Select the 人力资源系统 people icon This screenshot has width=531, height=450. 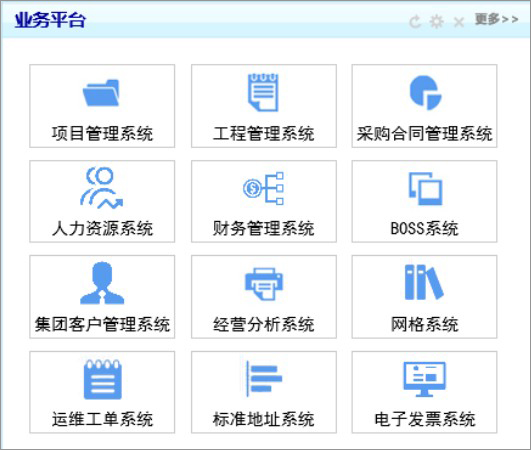101,188
